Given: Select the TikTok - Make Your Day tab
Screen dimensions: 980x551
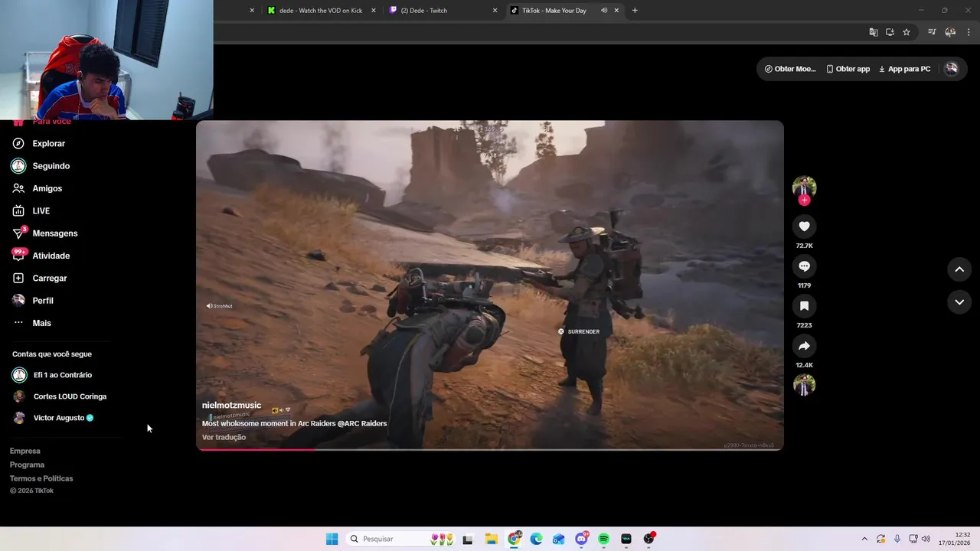Looking at the screenshot, I should point(554,11).
